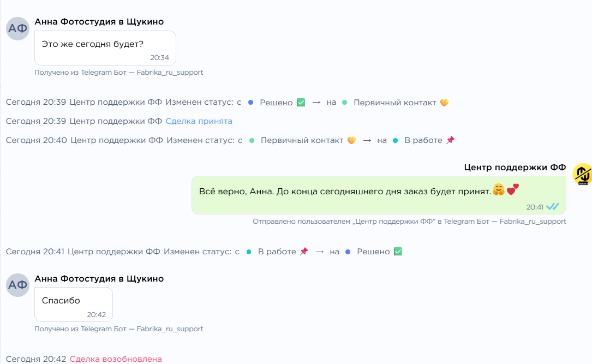Click Anna's АФ avatar beside the 20:34 message
The height and width of the screenshot is (364, 592).
(18, 28)
